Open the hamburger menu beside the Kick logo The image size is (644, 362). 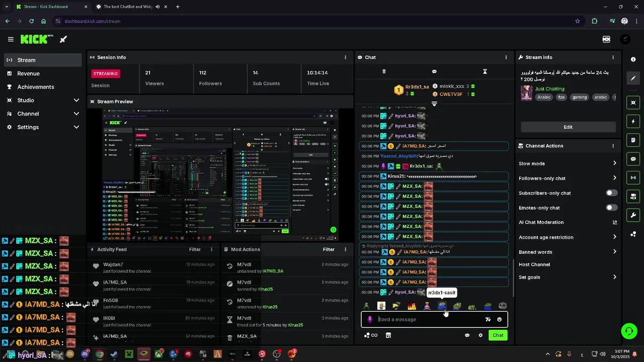click(11, 39)
